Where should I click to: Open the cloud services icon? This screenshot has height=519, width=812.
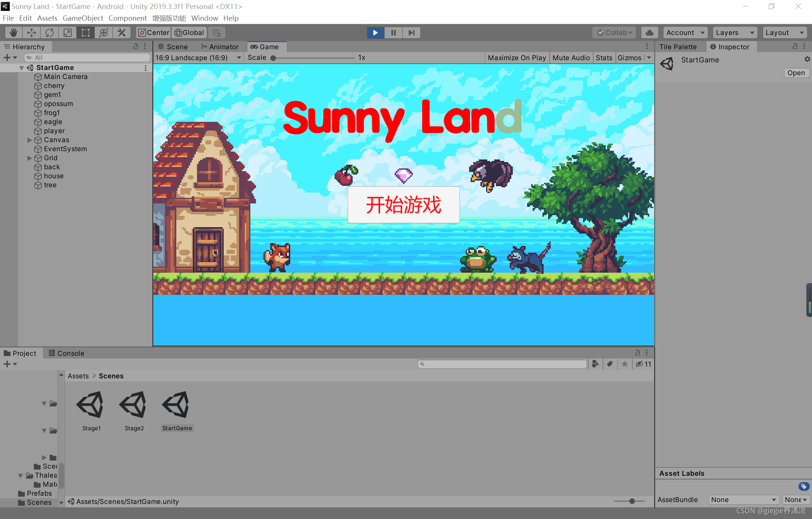click(x=650, y=33)
